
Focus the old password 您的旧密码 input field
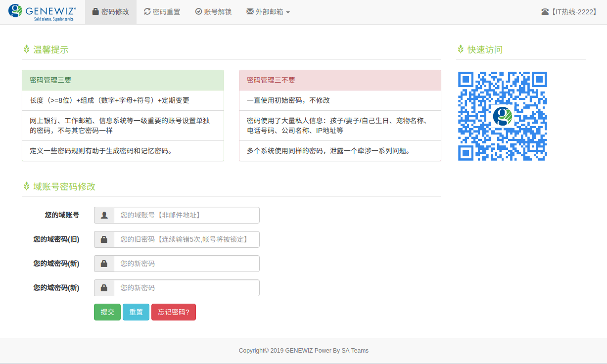point(187,239)
